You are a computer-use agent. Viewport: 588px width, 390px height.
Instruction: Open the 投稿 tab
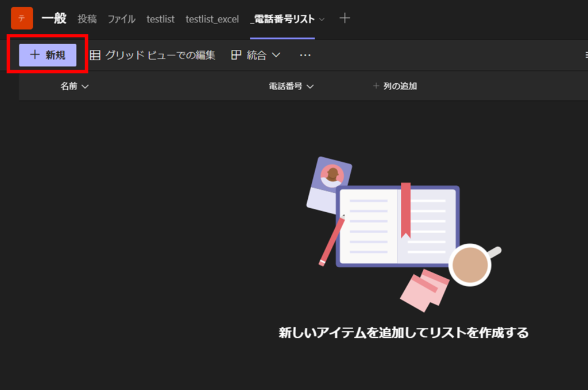coord(87,19)
